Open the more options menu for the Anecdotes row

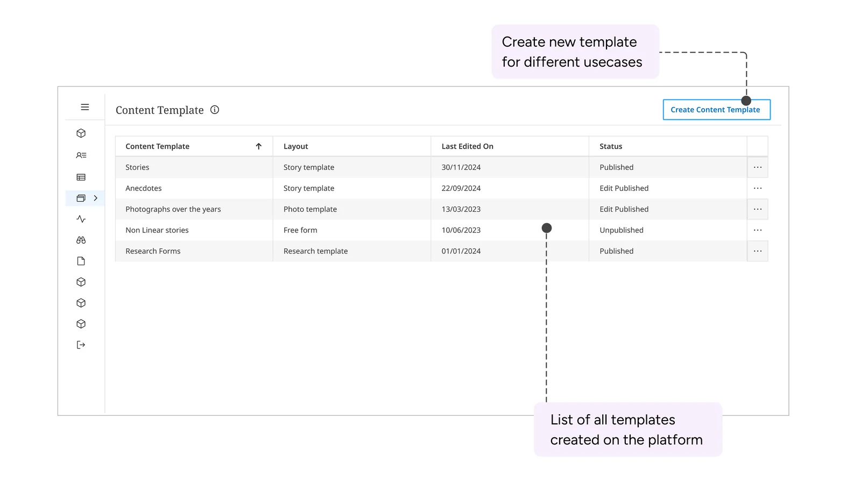[758, 188]
